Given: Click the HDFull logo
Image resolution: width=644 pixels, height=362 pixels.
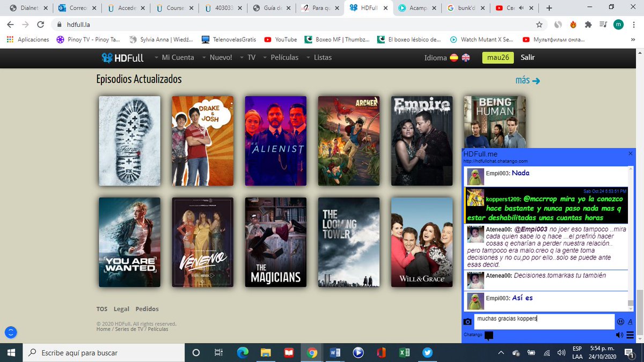Looking at the screenshot, I should tap(122, 57).
